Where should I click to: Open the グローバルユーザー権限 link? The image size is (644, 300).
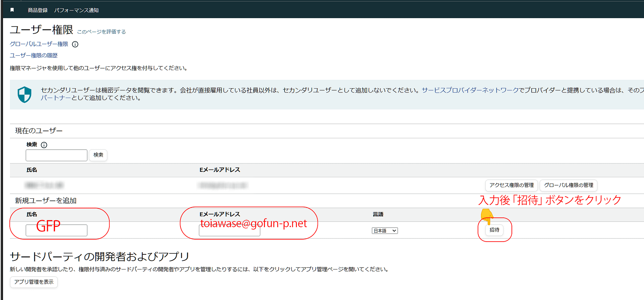[39, 44]
